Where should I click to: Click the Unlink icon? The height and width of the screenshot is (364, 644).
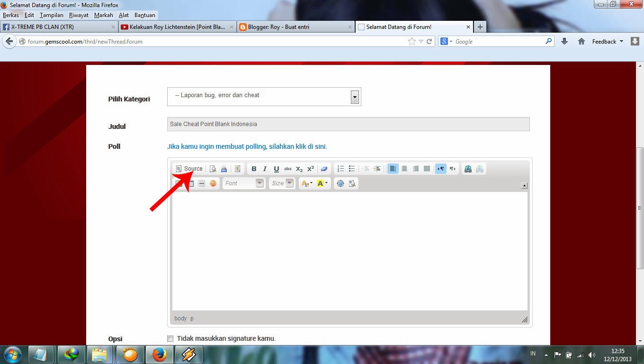(x=480, y=169)
